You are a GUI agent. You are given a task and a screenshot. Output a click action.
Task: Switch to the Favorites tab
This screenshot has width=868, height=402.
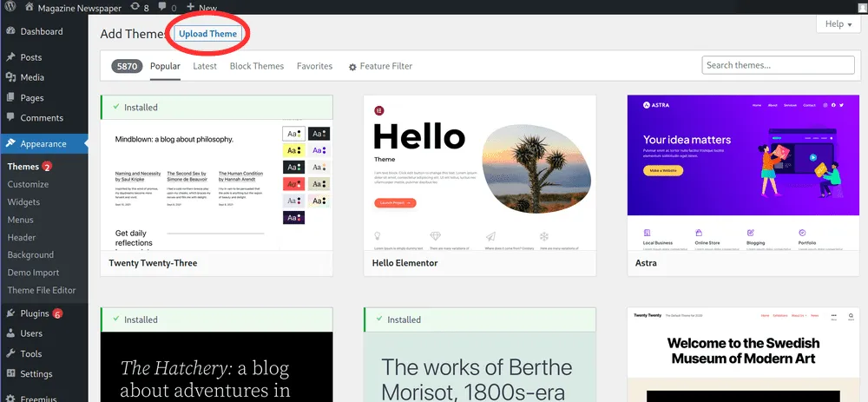(314, 66)
